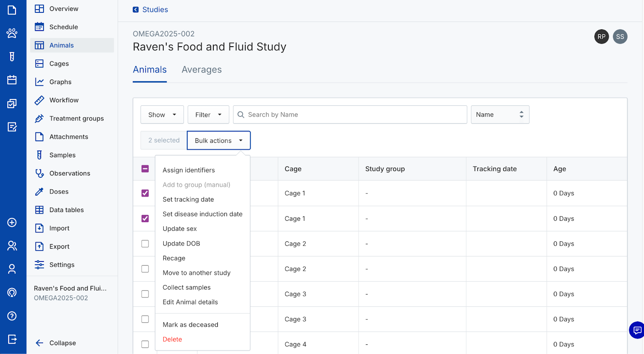Toggle the select-all header checkbox
This screenshot has width=644, height=354.
pyautogui.click(x=145, y=169)
